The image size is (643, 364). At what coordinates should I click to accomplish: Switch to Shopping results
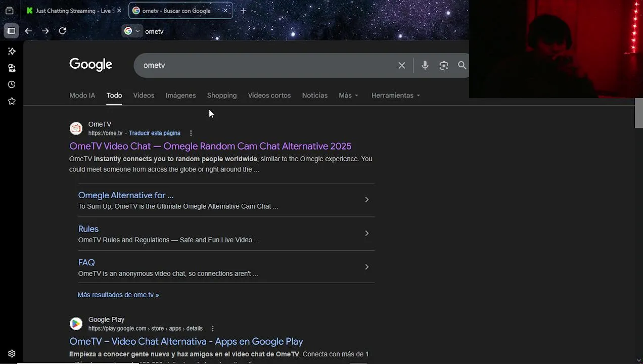tap(222, 96)
